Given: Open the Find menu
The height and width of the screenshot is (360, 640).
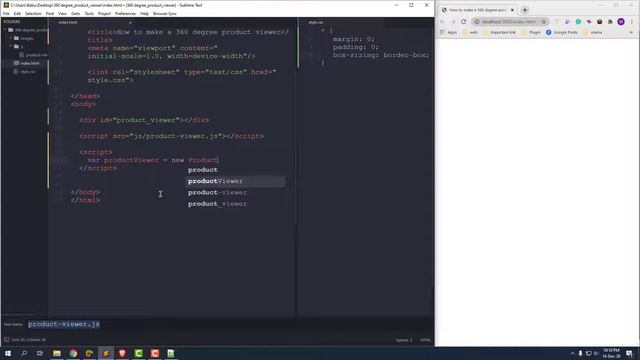Looking at the screenshot, I should pos(50,13).
